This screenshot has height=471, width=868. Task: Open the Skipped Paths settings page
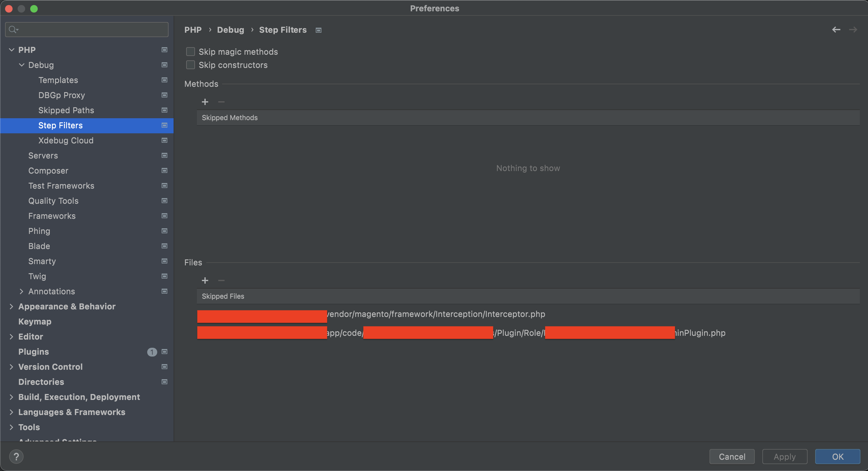click(x=66, y=110)
